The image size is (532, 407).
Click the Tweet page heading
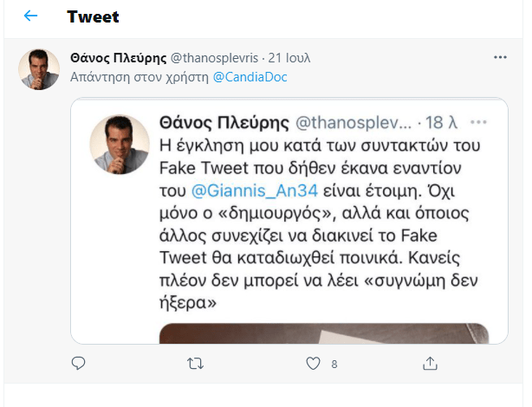click(x=93, y=16)
